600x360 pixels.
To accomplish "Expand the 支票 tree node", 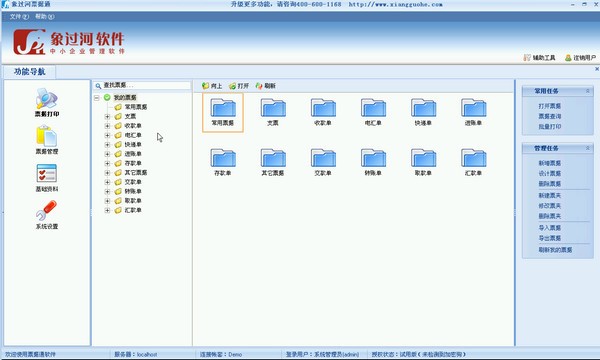I will tap(107, 116).
